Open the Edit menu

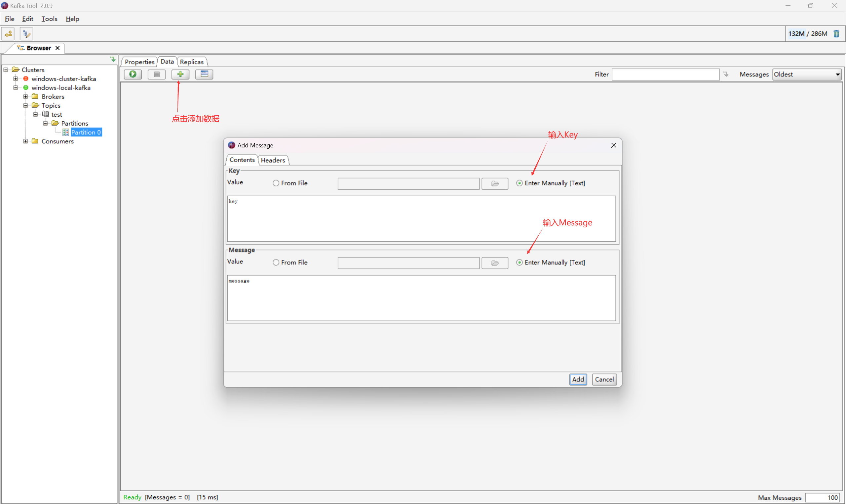27,19
